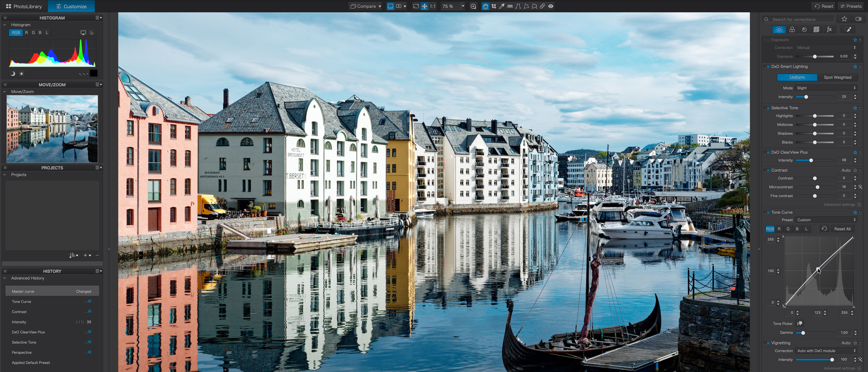
Task: Open the Light corrections sun tab
Action: (x=779, y=30)
